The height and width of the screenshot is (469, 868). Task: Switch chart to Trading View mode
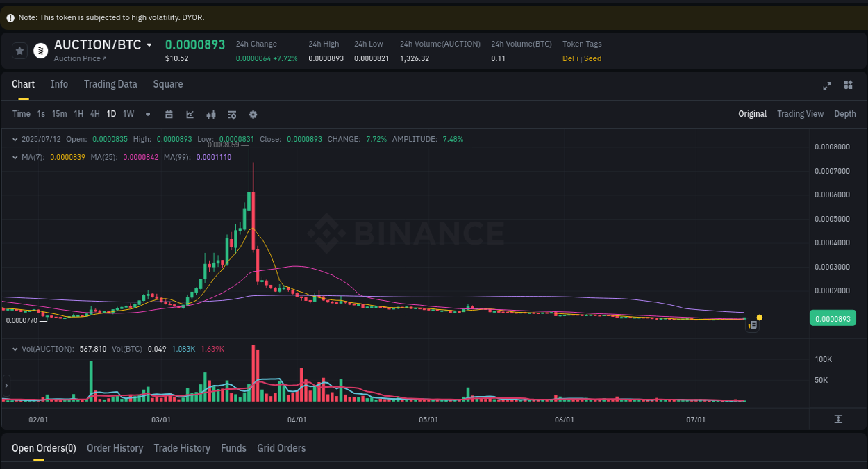[x=800, y=113]
